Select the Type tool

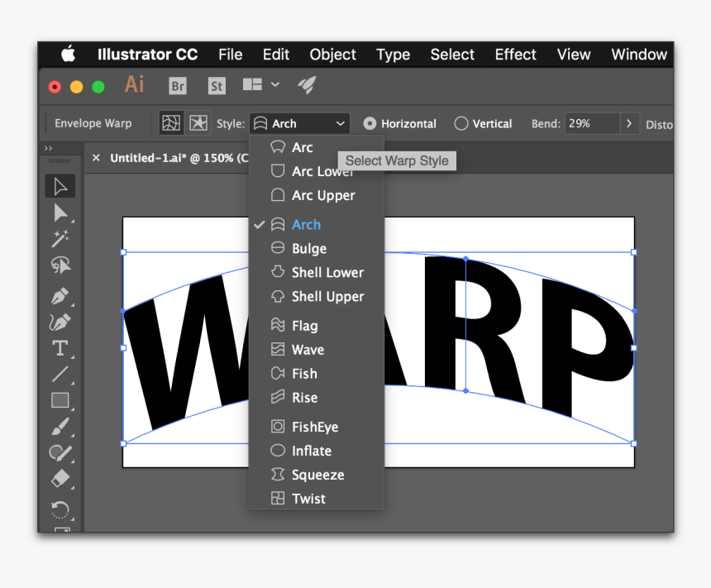click(60, 348)
